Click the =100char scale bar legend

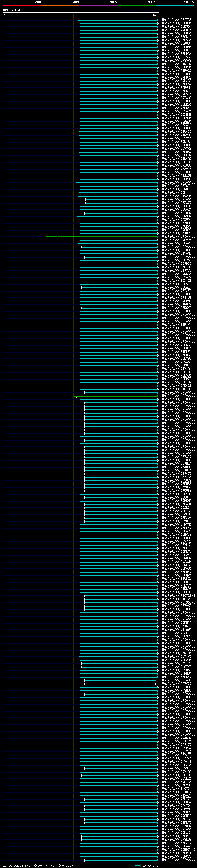pos(146,865)
